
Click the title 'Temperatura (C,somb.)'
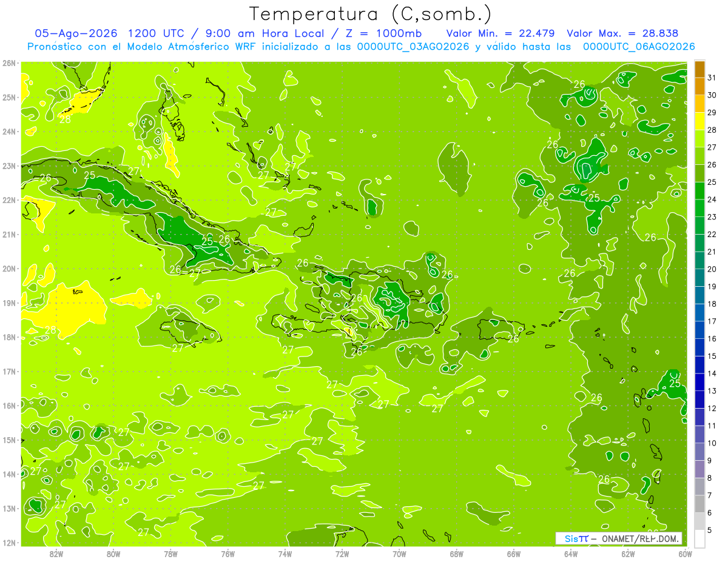[x=370, y=15]
